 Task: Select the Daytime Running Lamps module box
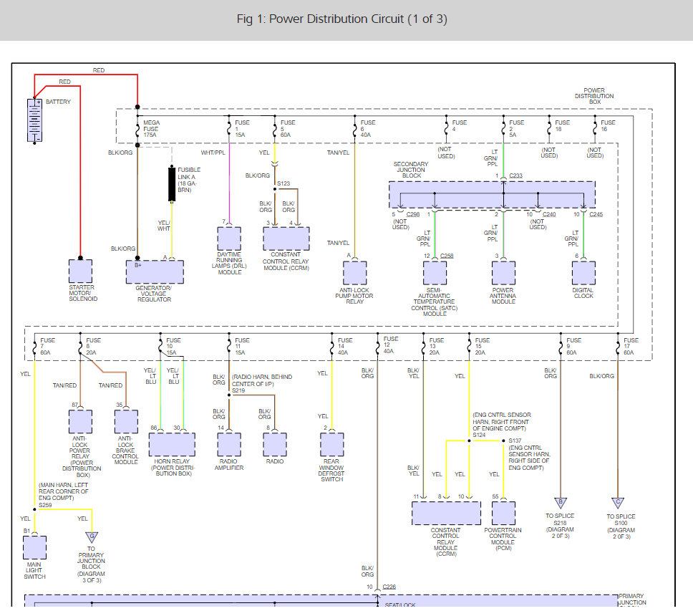[x=229, y=239]
